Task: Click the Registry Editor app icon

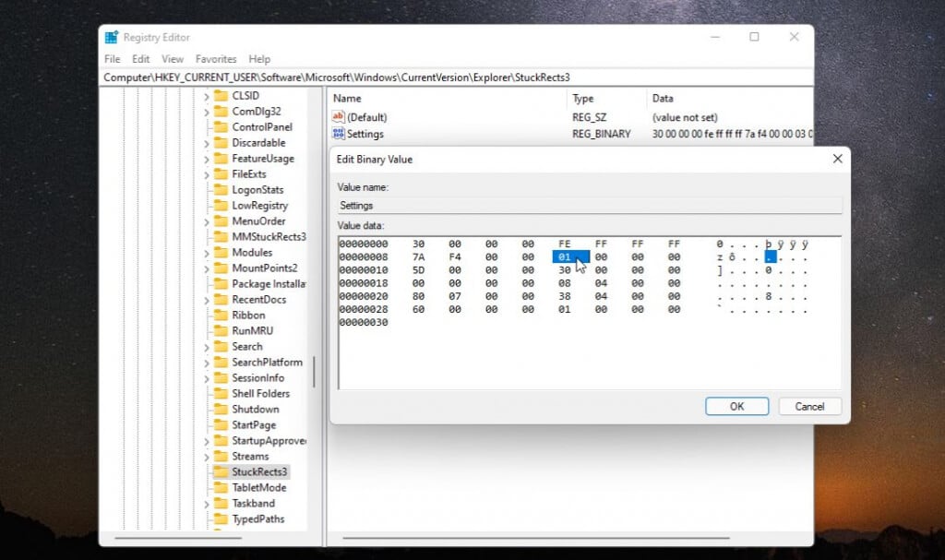Action: [112, 38]
